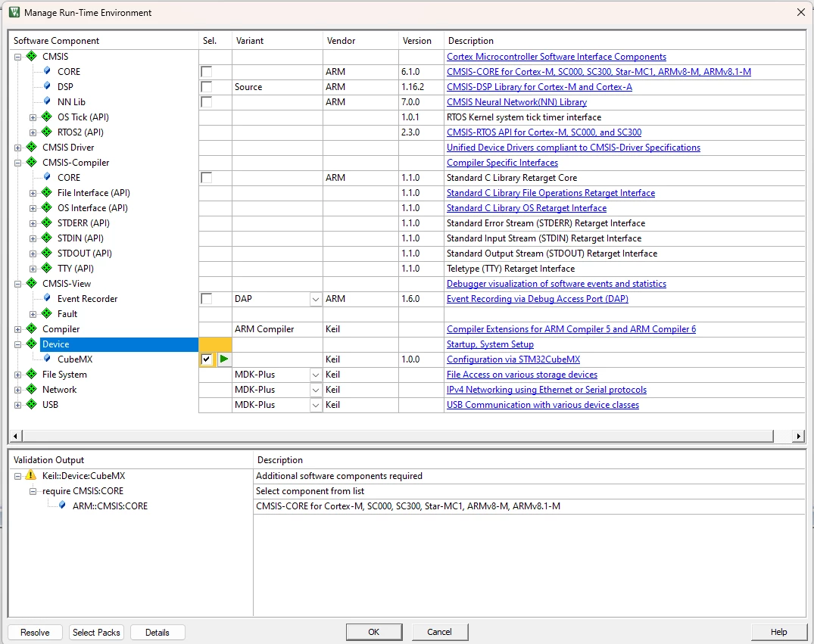
Task: Click the Resolve button
Action: coord(35,632)
